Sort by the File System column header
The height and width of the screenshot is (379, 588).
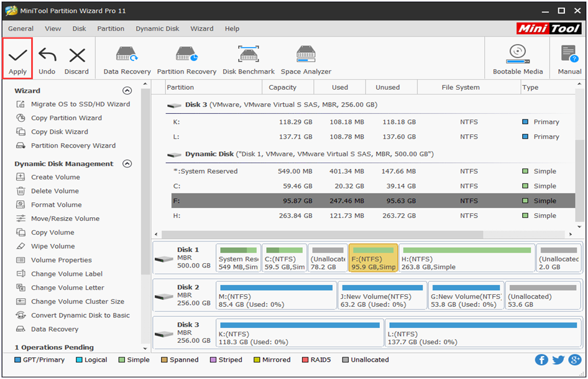tap(469, 87)
